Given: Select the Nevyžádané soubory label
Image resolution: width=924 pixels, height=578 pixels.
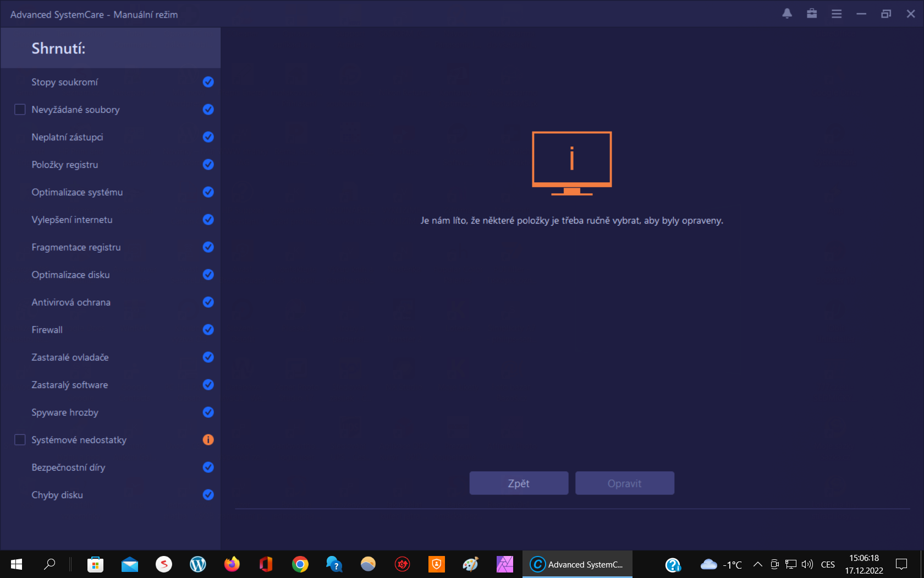Looking at the screenshot, I should 75,110.
